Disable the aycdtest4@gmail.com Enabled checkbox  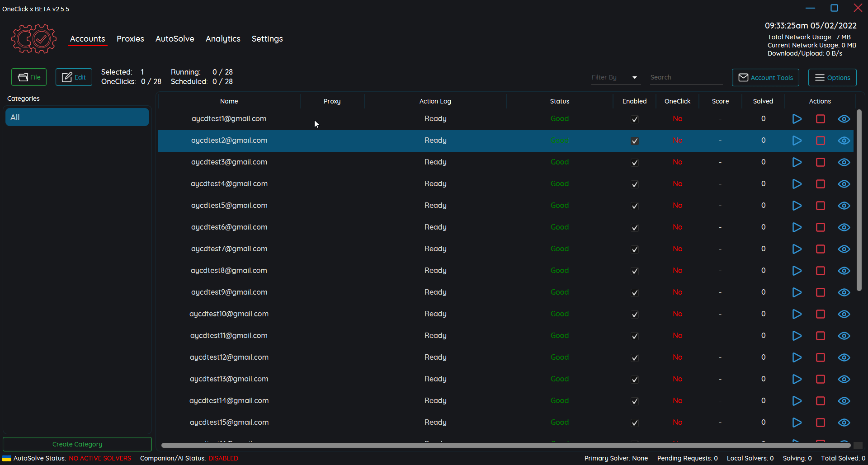tap(634, 184)
